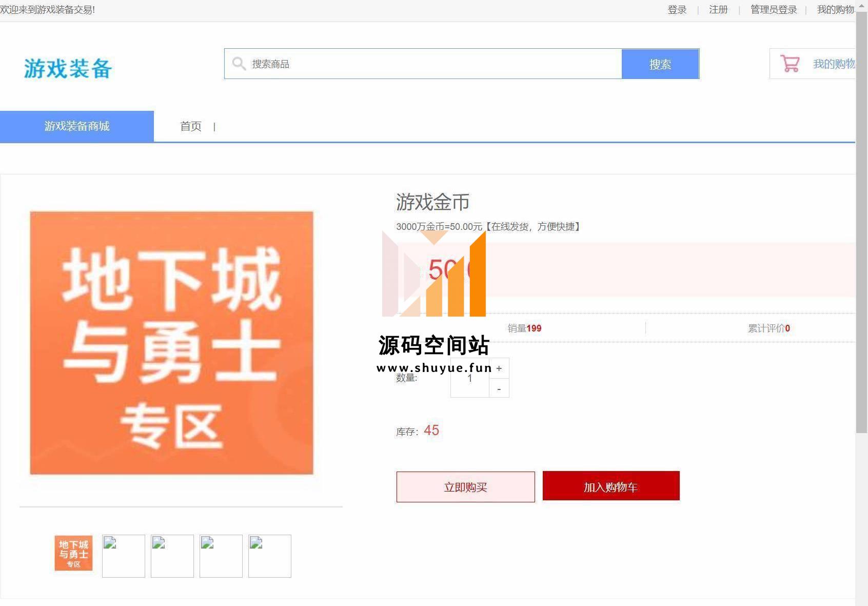Select the fourth product thumbnail
The image size is (868, 606).
click(221, 556)
